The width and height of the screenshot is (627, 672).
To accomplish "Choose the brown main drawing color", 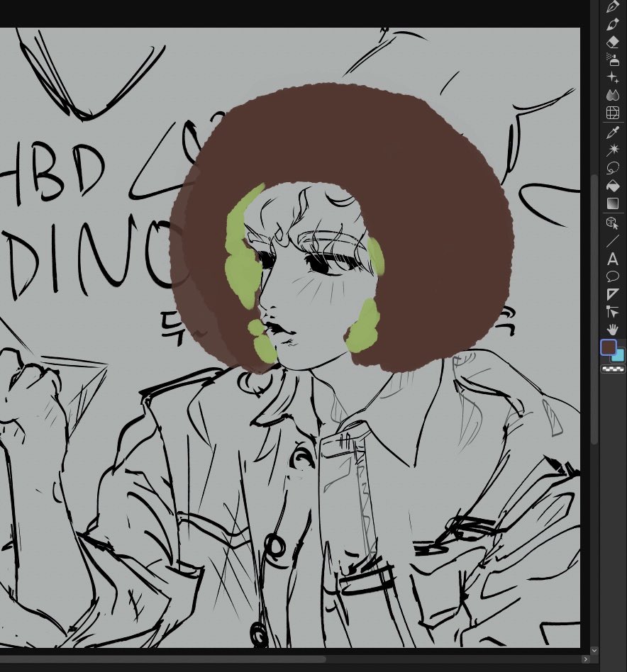I will (x=608, y=347).
